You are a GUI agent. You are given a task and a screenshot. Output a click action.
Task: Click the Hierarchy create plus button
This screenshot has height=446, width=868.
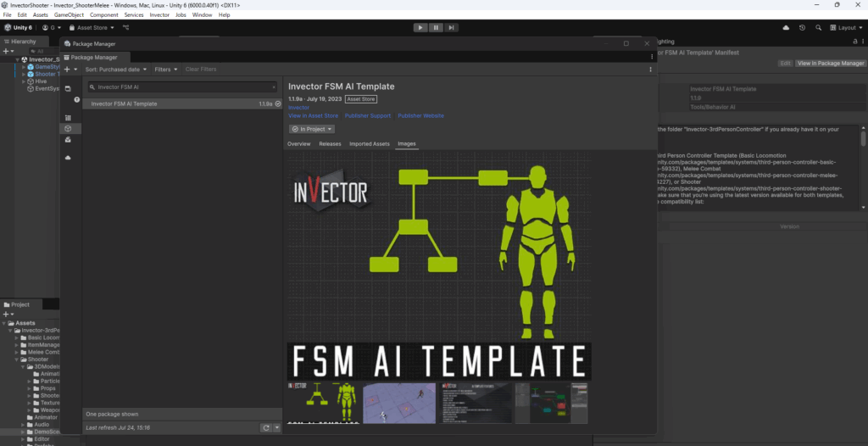click(6, 51)
